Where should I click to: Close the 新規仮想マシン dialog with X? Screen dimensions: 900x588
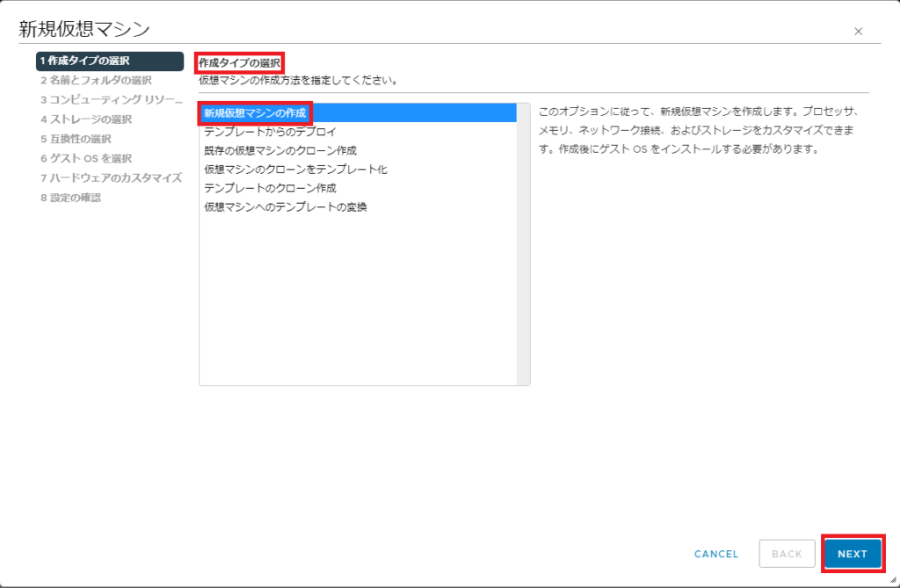(858, 32)
